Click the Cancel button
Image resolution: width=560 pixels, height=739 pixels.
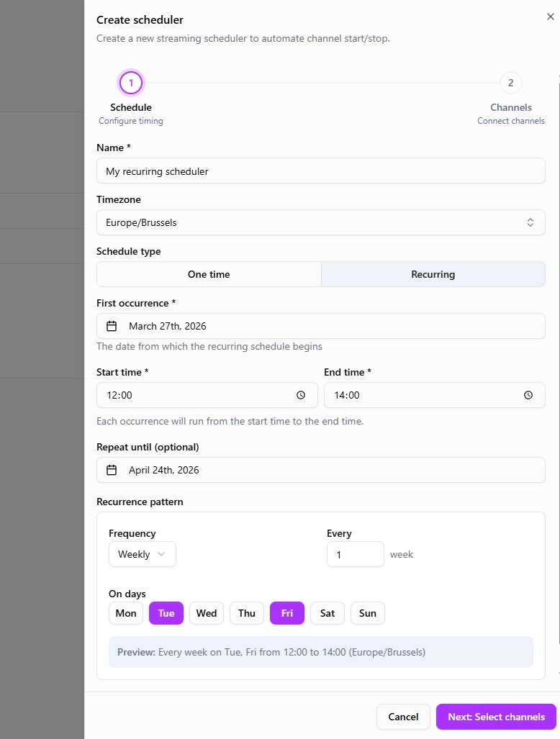(x=403, y=717)
